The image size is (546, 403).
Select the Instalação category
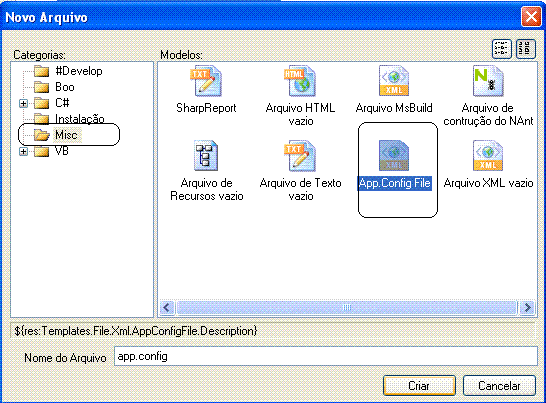click(x=69, y=119)
